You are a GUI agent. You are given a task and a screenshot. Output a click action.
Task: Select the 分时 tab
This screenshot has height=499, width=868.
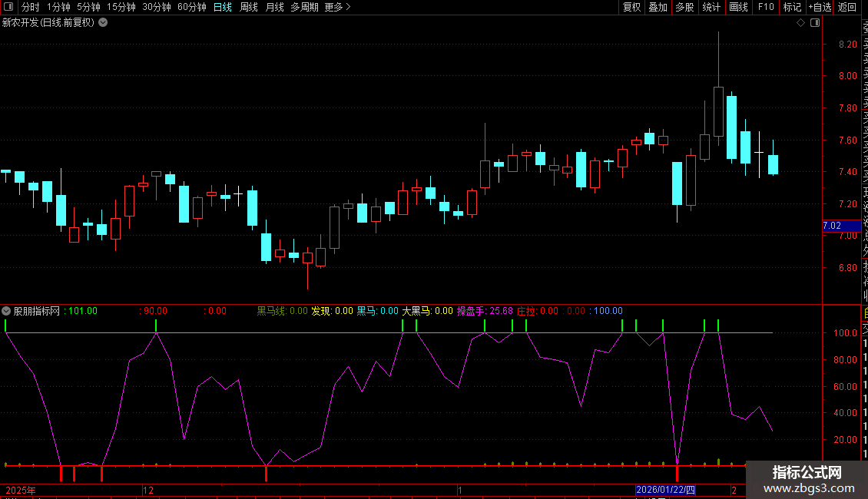(31, 7)
